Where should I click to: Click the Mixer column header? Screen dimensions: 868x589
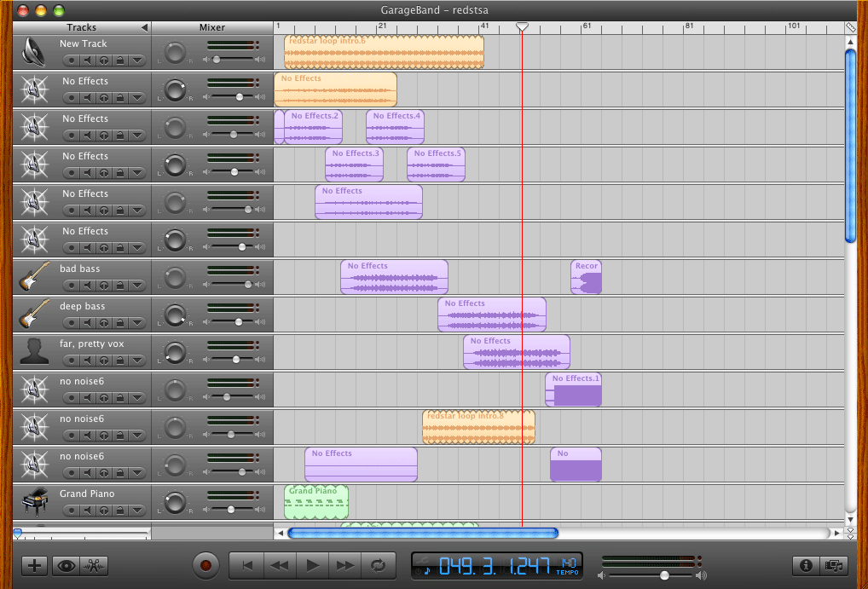coord(212,27)
